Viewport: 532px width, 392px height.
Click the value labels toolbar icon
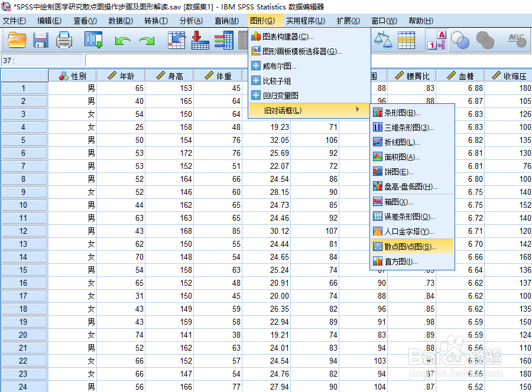[437, 40]
